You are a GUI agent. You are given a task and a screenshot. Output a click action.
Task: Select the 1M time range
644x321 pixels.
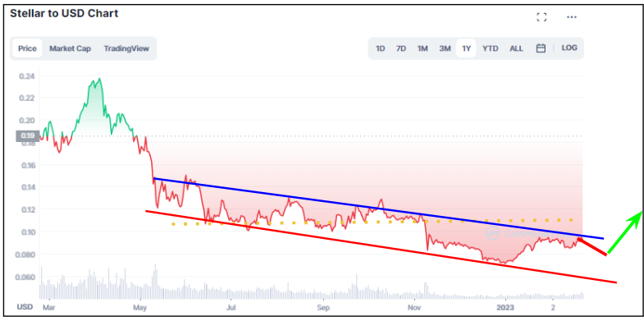point(422,48)
